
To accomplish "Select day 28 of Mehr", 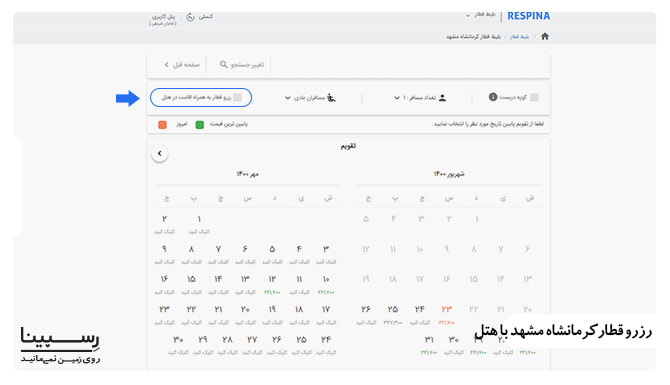I will [227, 344].
